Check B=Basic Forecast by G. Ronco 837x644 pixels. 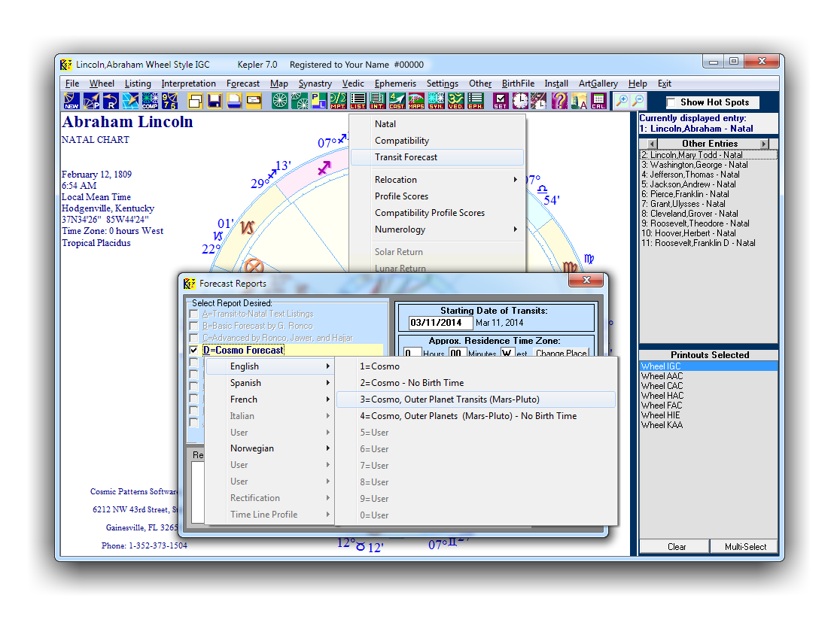pyautogui.click(x=193, y=326)
